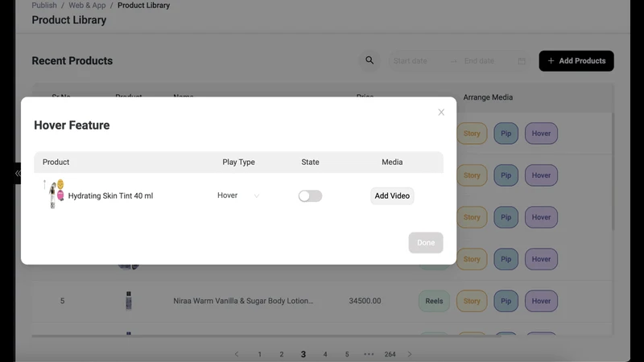Click the pagination ellipsis to jump pages
Viewport: 644px width, 362px height.
369,354
